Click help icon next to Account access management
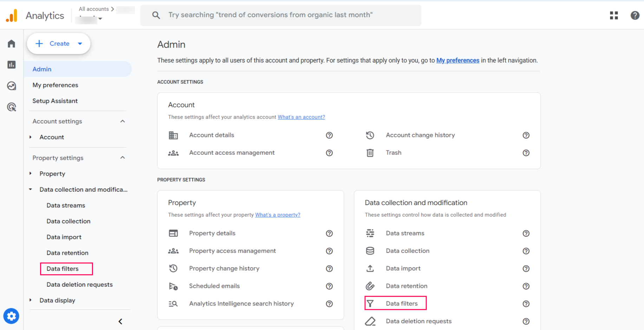Viewport: 644px width, 330px height. [x=329, y=153]
